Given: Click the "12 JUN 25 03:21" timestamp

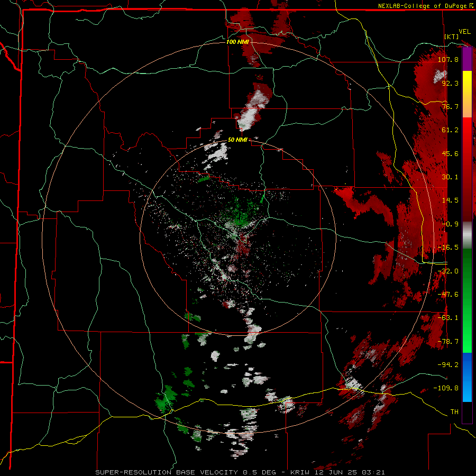Looking at the screenshot, I should point(349,472).
